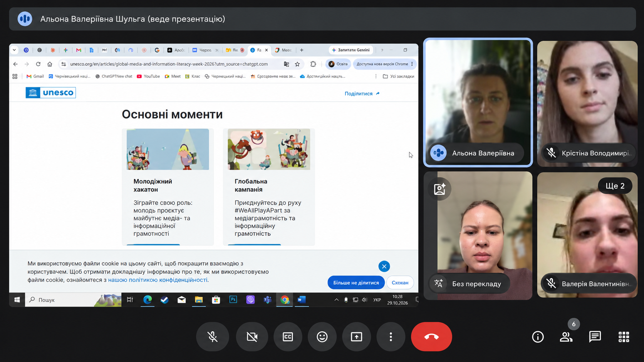
Task: Close the cookie banner with X
Action: [384, 266]
